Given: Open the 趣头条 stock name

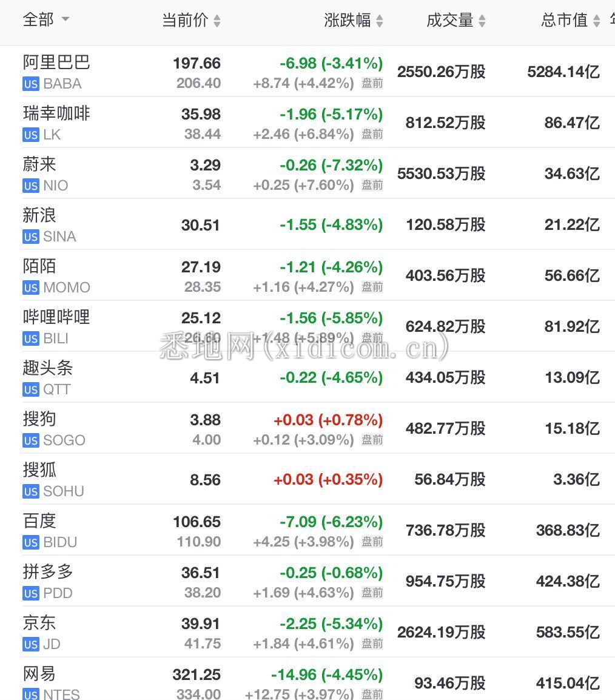Looking at the screenshot, I should (48, 368).
